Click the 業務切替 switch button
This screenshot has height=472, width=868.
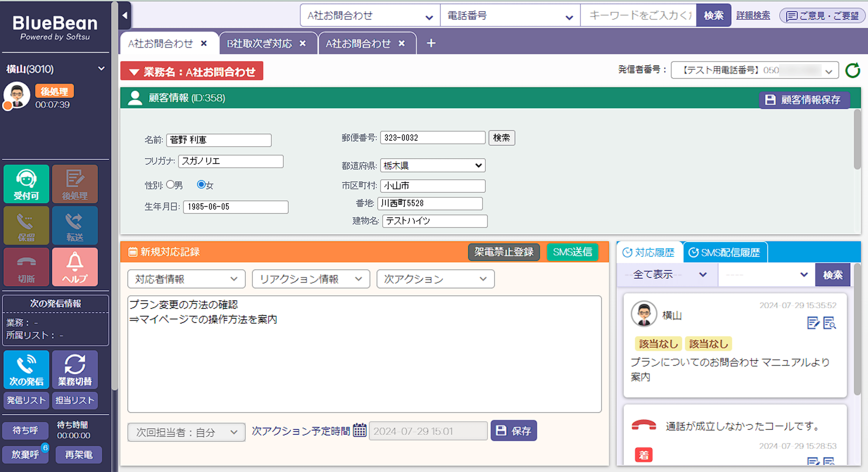coord(75,370)
